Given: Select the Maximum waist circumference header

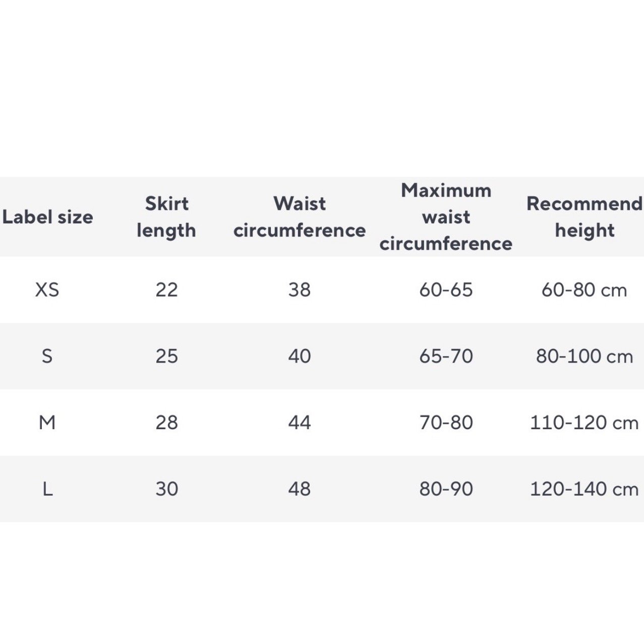Looking at the screenshot, I should [446, 217].
